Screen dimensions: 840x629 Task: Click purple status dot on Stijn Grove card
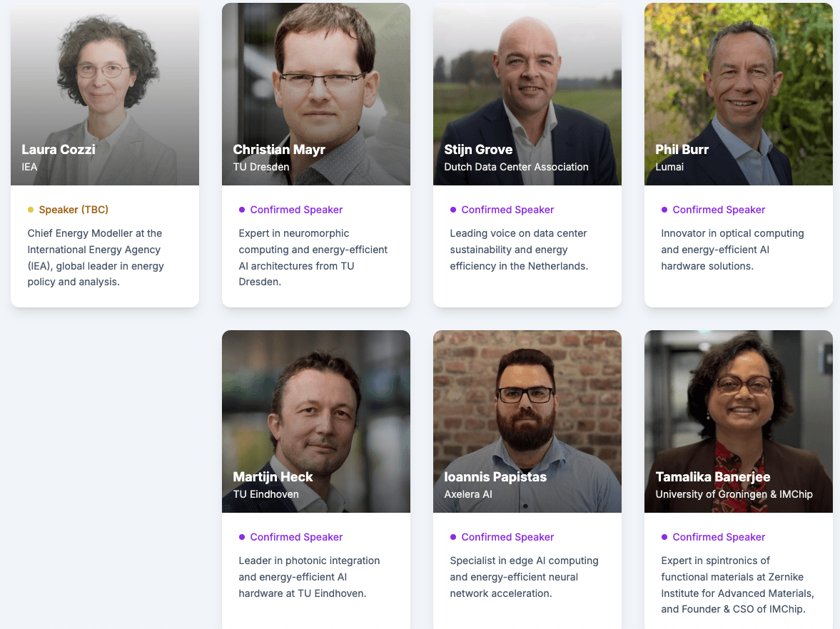[453, 210]
